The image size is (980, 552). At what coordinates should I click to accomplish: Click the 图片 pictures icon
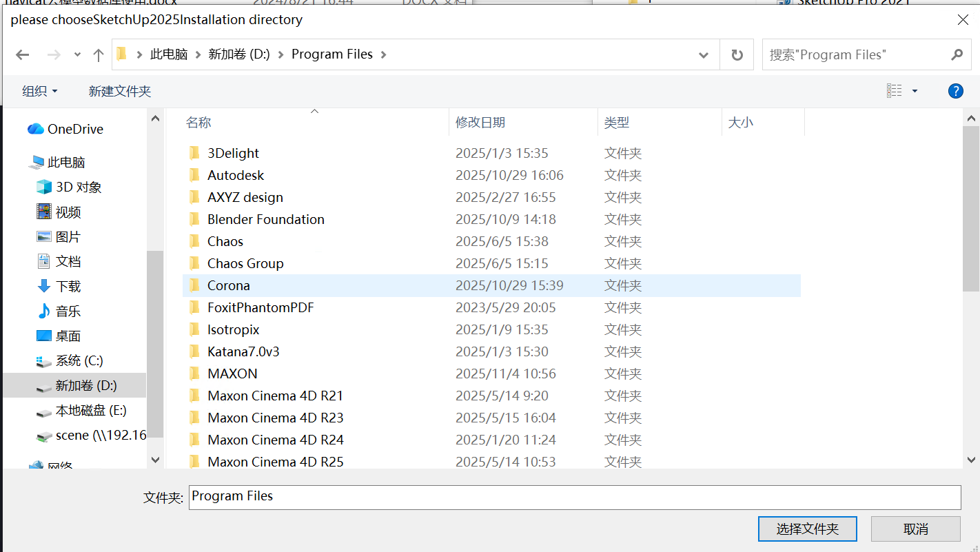click(44, 236)
